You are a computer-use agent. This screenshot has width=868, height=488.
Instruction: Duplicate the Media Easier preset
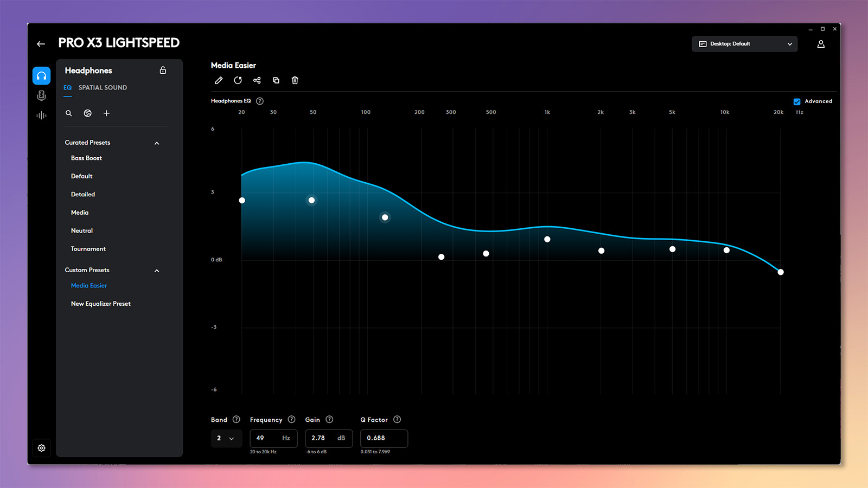click(276, 80)
